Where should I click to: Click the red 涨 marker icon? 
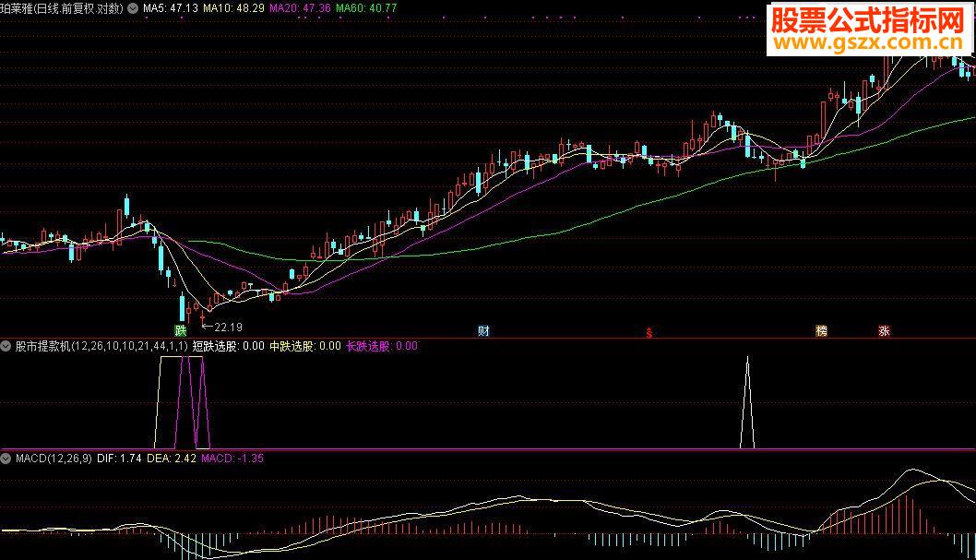(x=884, y=330)
